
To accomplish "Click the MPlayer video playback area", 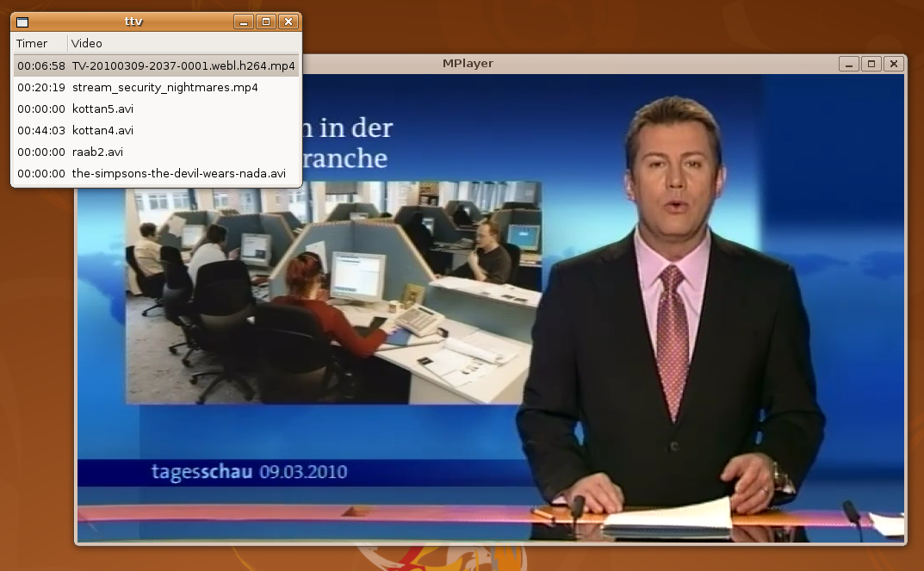I will (x=492, y=307).
